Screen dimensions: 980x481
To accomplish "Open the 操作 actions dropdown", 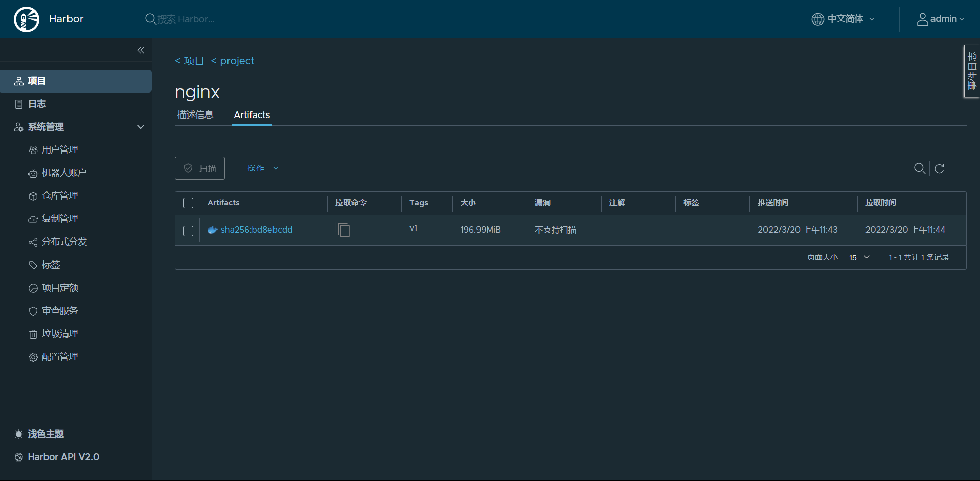I will tap(262, 168).
